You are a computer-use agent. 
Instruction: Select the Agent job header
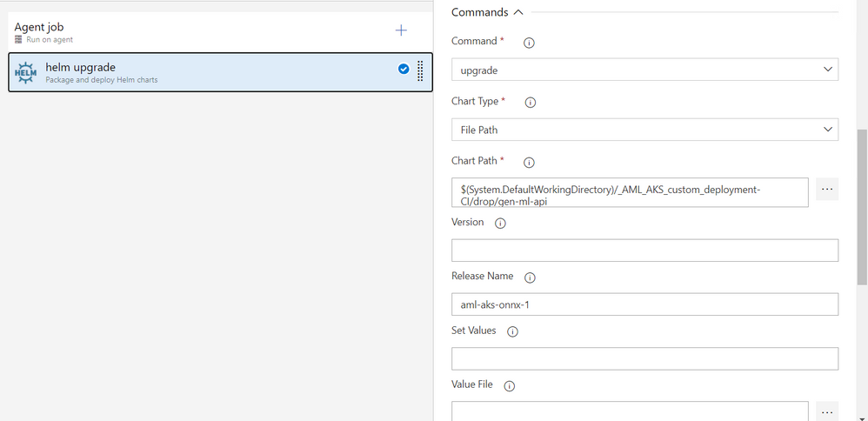[x=220, y=32]
